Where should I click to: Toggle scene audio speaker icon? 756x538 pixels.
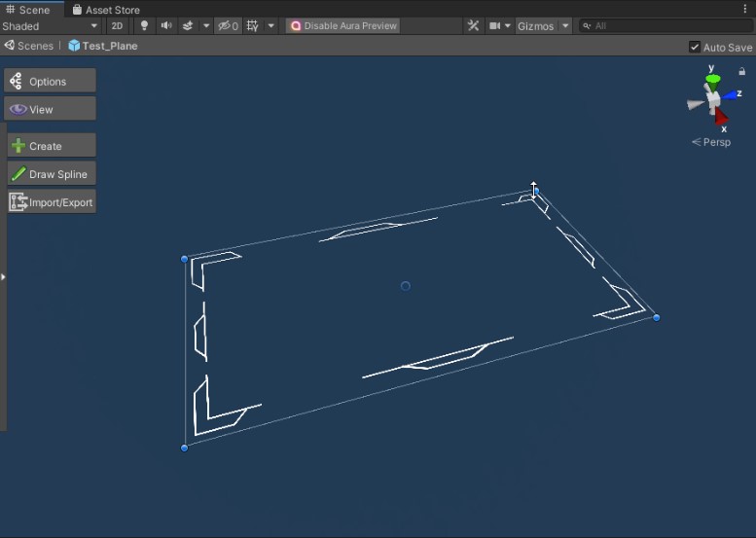pyautogui.click(x=166, y=26)
